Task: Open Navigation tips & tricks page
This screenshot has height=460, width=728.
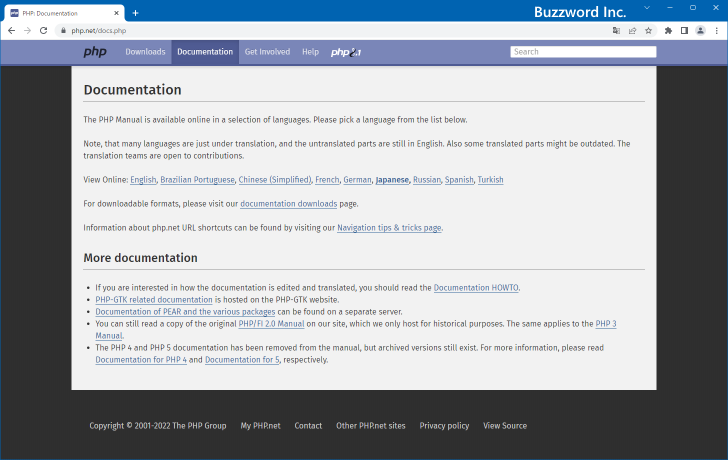Action: pos(389,228)
